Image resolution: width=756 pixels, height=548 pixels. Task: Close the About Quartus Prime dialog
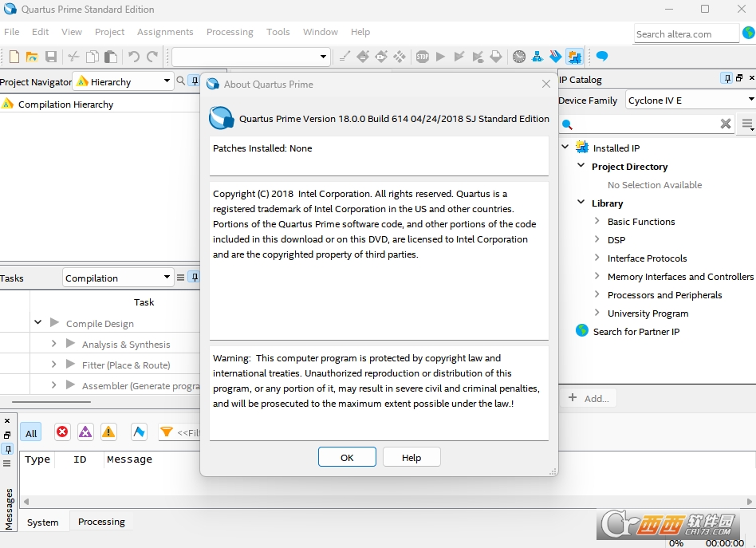(545, 84)
